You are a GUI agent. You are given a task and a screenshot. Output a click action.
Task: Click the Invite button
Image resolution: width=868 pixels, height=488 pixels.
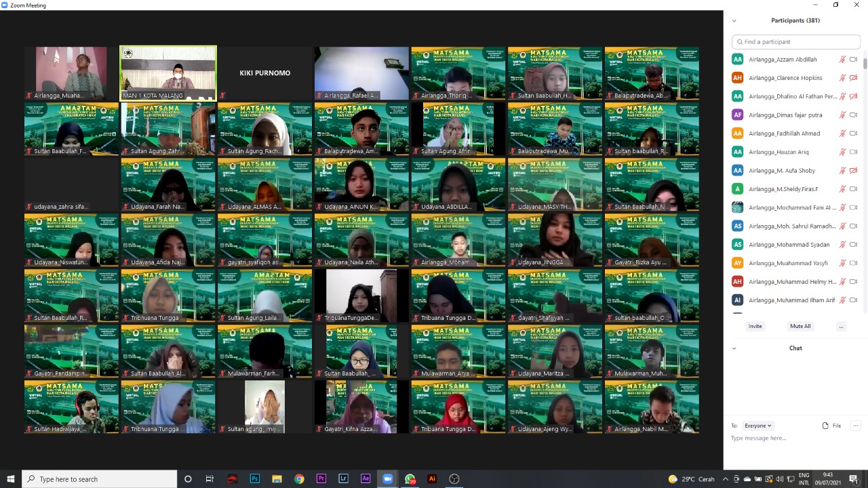[755, 326]
